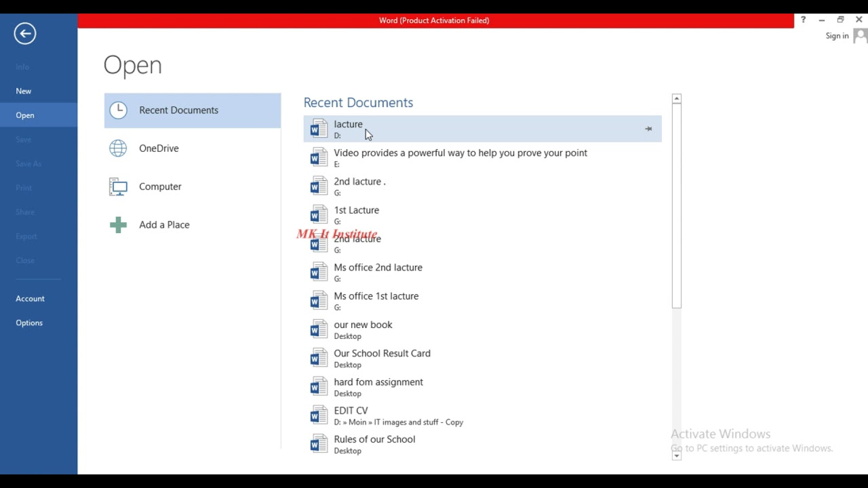Click the Word icon beside lacture on D:
This screenshot has height=488, width=868.
[x=319, y=129]
